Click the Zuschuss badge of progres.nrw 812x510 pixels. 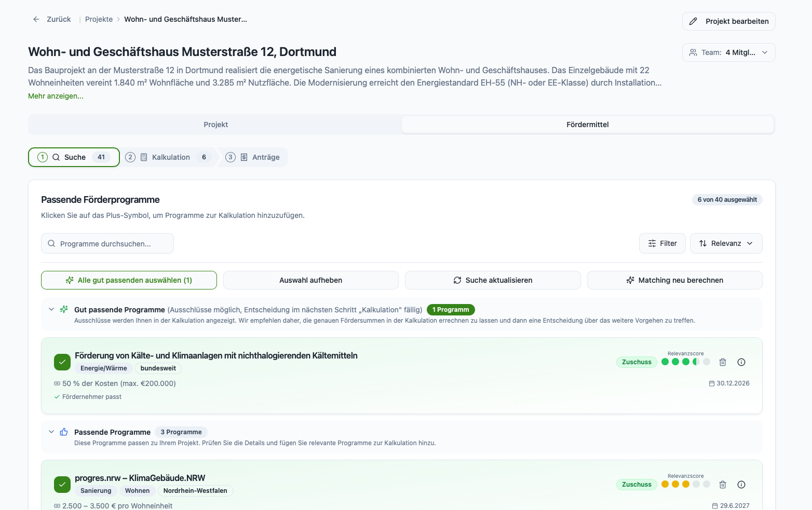point(637,485)
